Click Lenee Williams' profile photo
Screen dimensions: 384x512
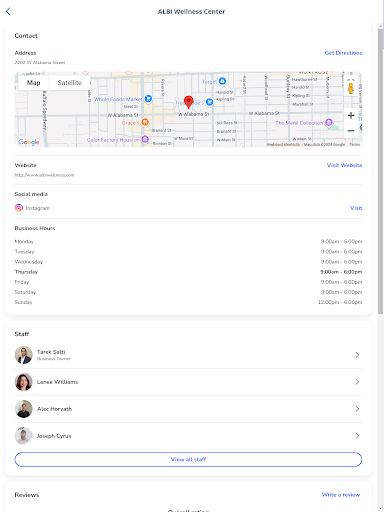pyautogui.click(x=24, y=382)
